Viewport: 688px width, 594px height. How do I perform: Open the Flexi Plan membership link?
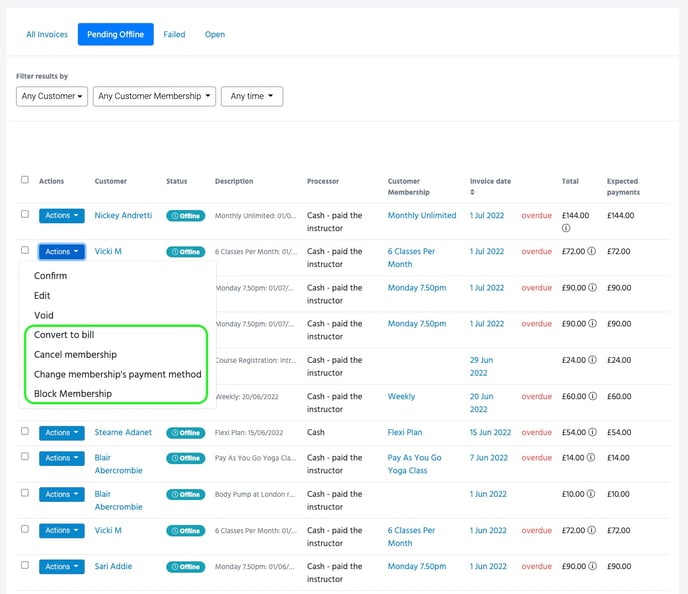[404, 433]
